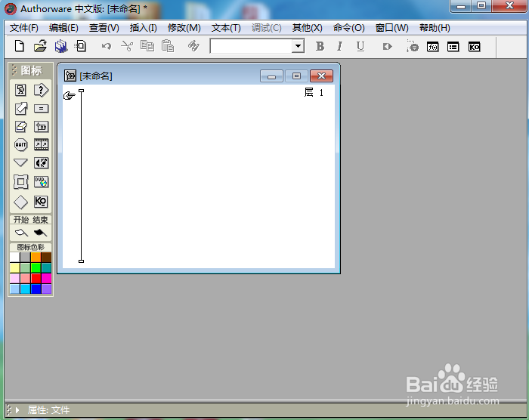Open the Control Panel icon

(x=412, y=46)
